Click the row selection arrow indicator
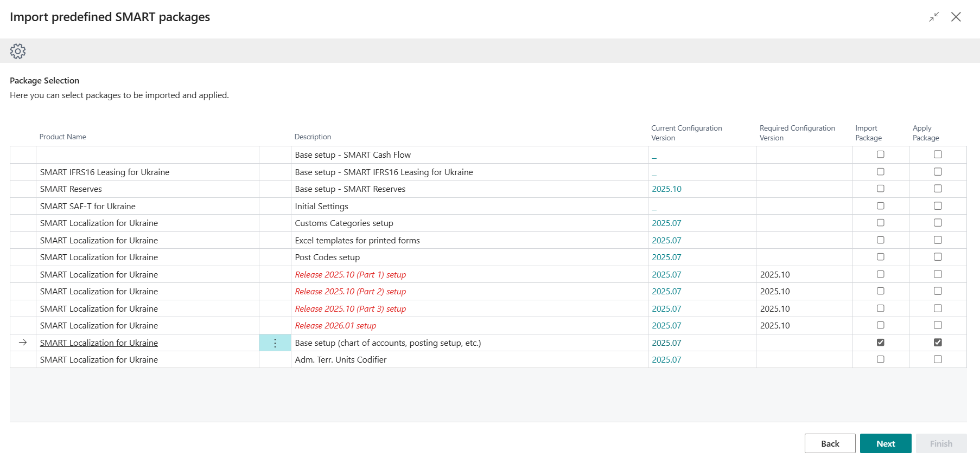This screenshot has width=980, height=464. coord(23,343)
